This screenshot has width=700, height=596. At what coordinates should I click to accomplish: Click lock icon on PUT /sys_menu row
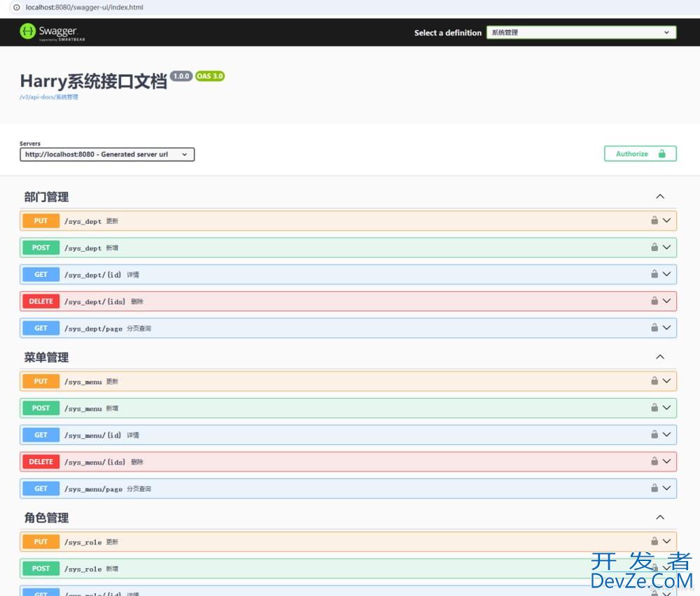654,381
